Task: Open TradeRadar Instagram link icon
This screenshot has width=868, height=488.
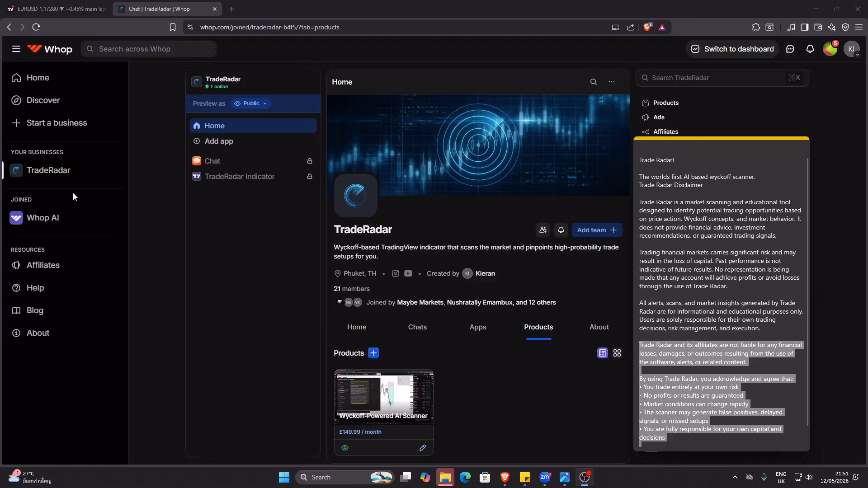Action: click(396, 273)
